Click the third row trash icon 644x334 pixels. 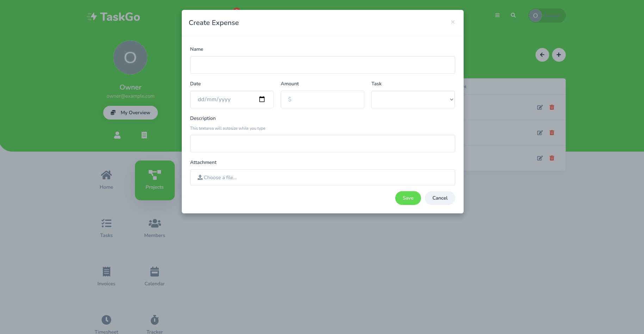coord(552,158)
